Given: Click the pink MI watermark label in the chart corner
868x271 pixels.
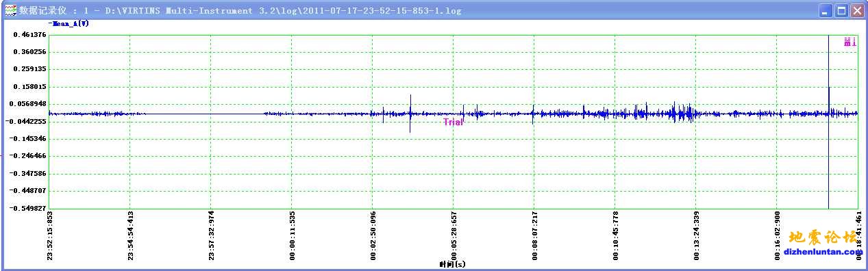Looking at the screenshot, I should point(850,42).
